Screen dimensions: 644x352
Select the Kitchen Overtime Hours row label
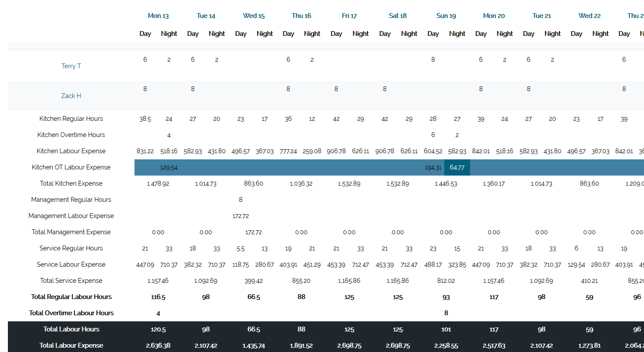(71, 135)
